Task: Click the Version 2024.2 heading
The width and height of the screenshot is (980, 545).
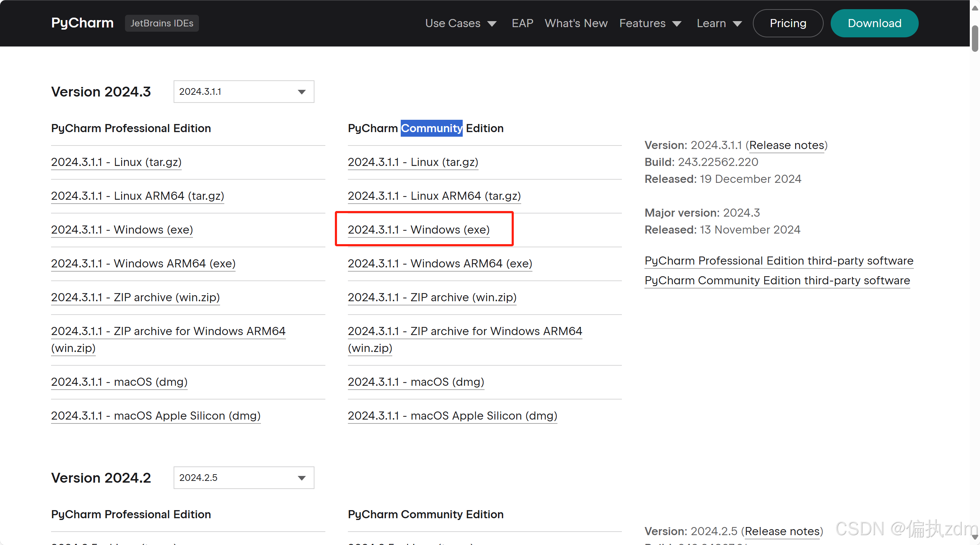Action: (101, 478)
